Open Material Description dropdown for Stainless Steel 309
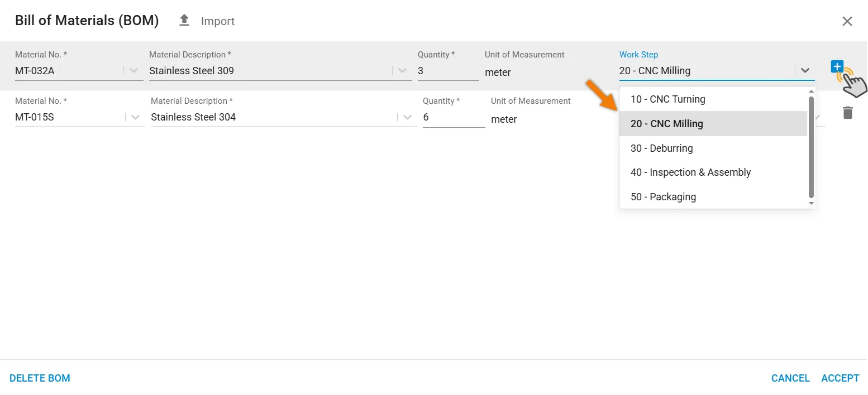This screenshot has width=868, height=395. click(x=402, y=71)
